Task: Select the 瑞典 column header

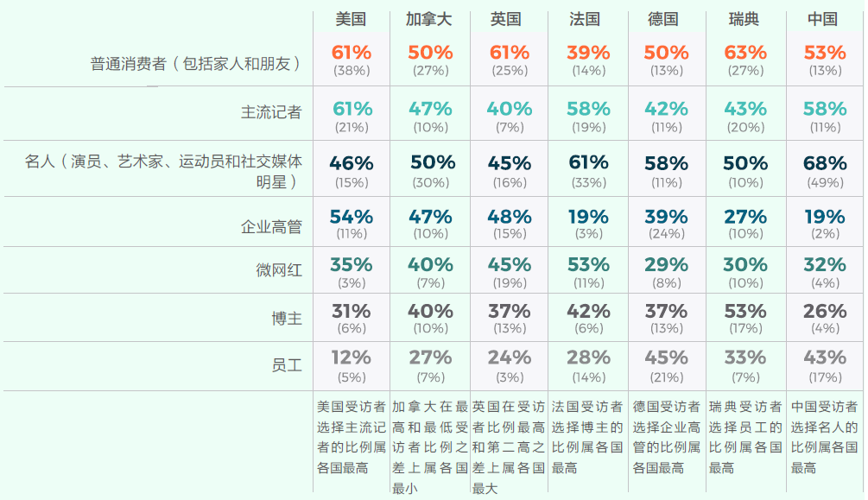Action: (x=744, y=19)
